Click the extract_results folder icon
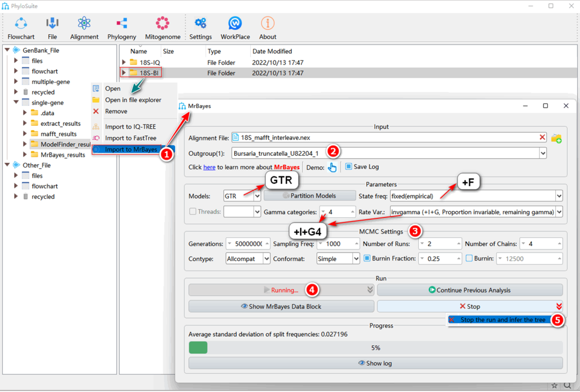Screen dimensions: 580x392 pyautogui.click(x=34, y=123)
